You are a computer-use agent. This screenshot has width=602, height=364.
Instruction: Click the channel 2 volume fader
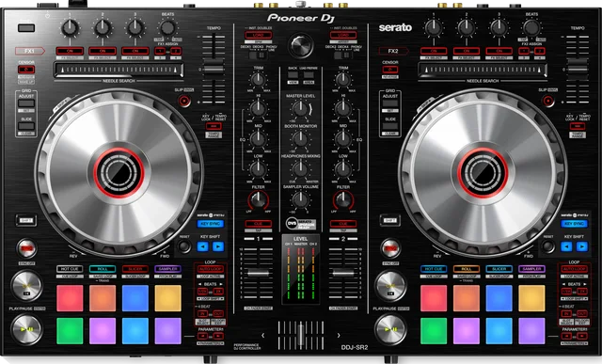[343, 273]
